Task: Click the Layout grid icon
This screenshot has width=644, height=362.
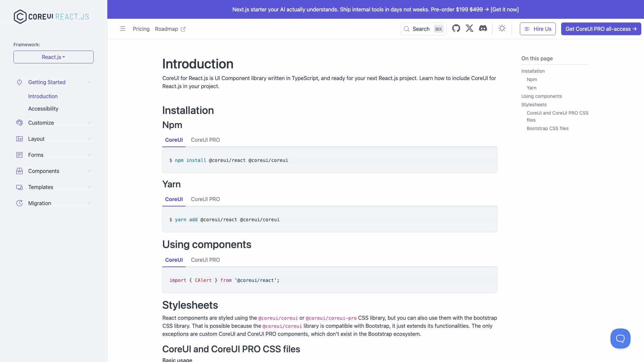Action: point(19,139)
